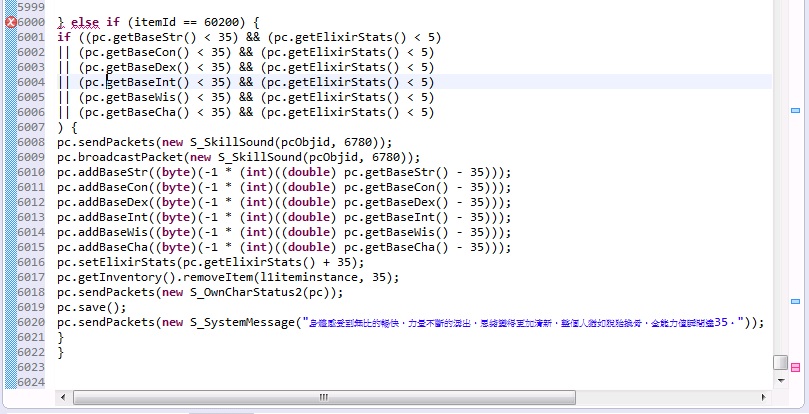Image resolution: width=809 pixels, height=414 pixels.
Task: Click the vertical scrollbar down arrow
Action: point(781,381)
